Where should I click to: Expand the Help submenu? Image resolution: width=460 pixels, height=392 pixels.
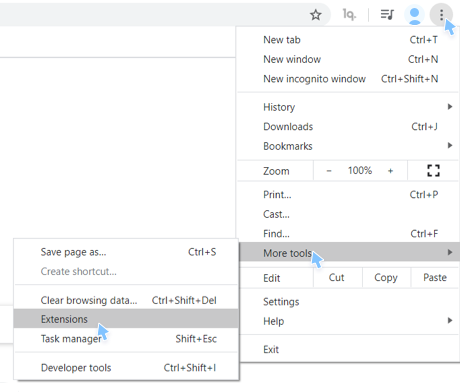348,321
